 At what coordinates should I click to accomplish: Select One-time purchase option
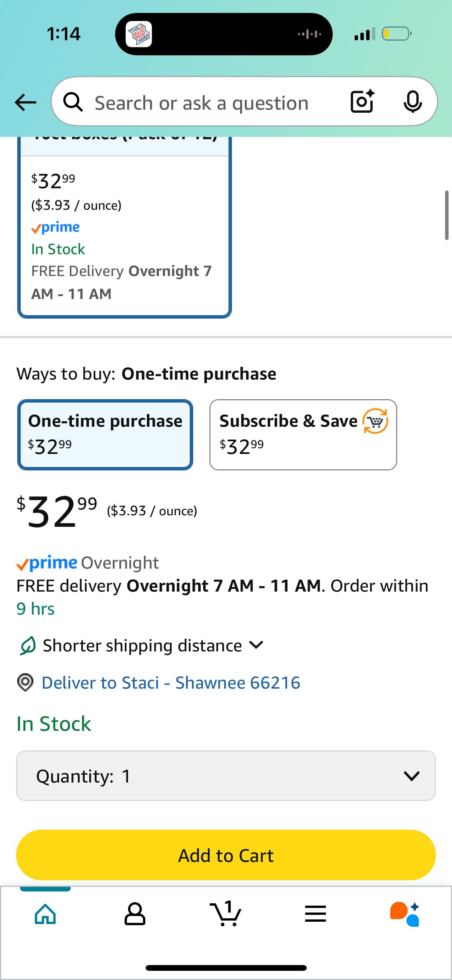[105, 434]
